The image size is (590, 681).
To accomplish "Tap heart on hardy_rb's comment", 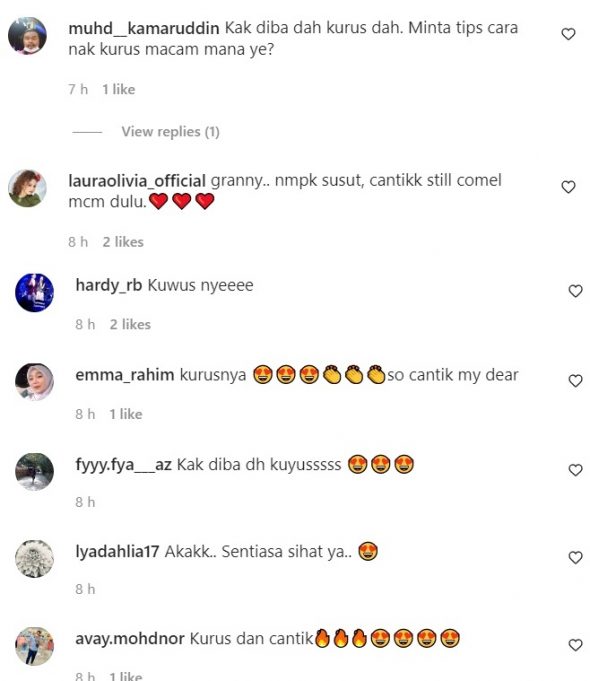I will pyautogui.click(x=575, y=291).
